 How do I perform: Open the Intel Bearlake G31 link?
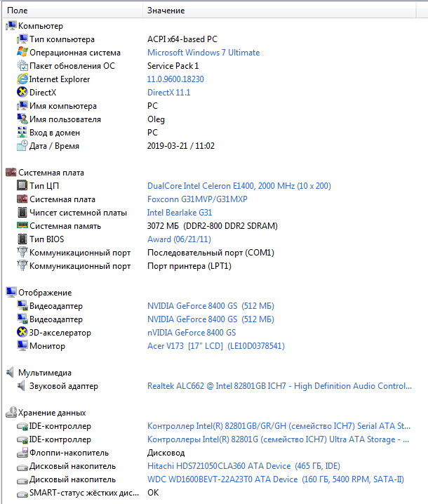(180, 213)
